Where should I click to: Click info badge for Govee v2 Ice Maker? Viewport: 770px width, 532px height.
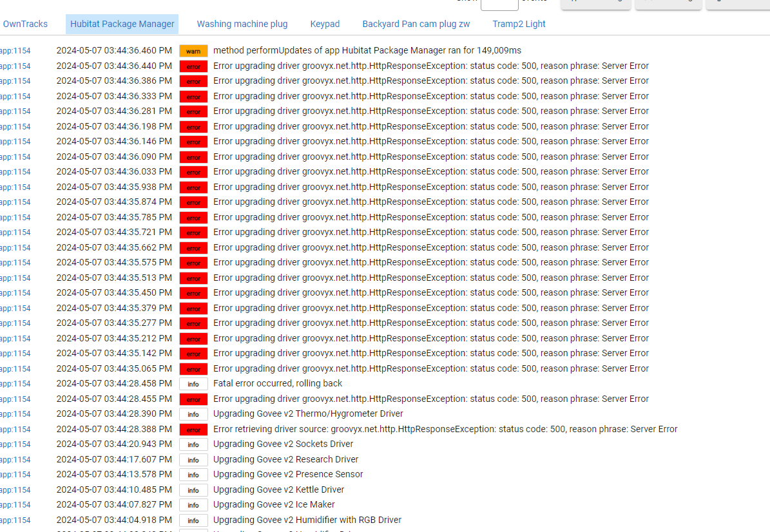[193, 505]
